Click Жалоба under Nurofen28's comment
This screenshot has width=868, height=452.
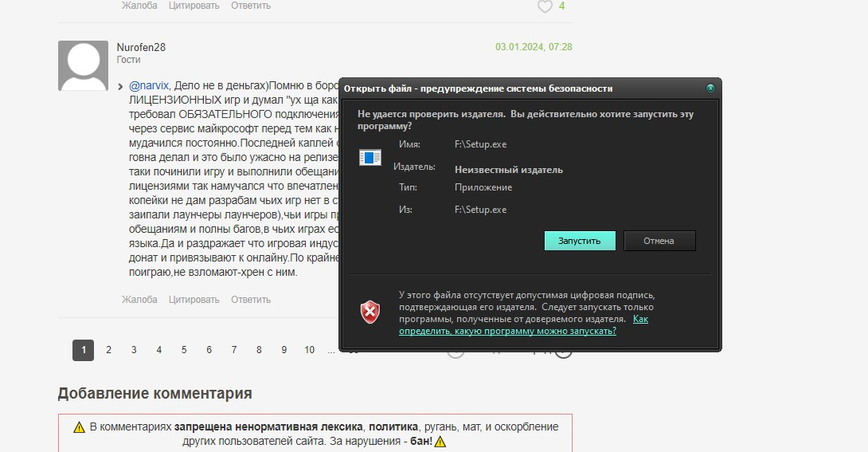point(139,300)
